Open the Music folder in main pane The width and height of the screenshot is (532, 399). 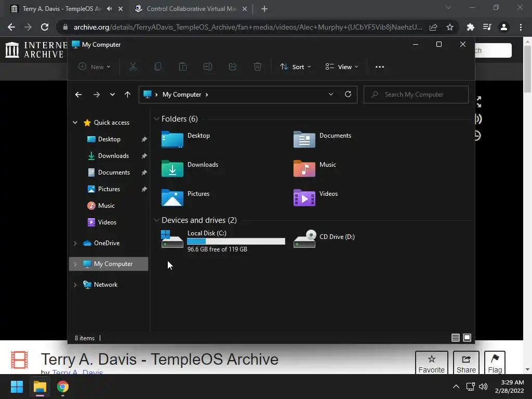(315, 168)
